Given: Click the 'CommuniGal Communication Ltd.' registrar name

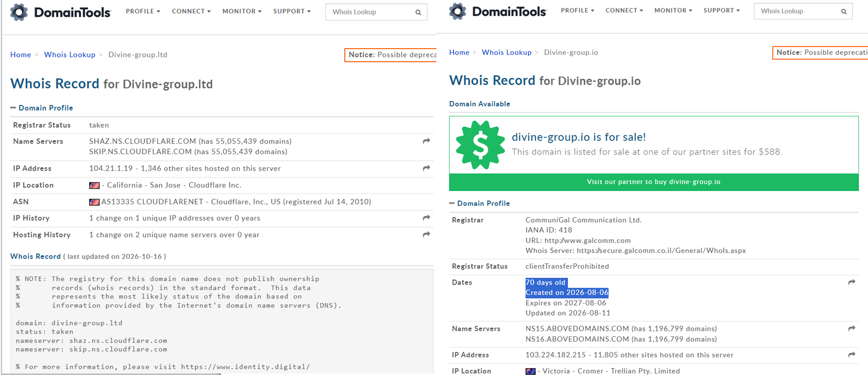Looking at the screenshot, I should (x=584, y=220).
